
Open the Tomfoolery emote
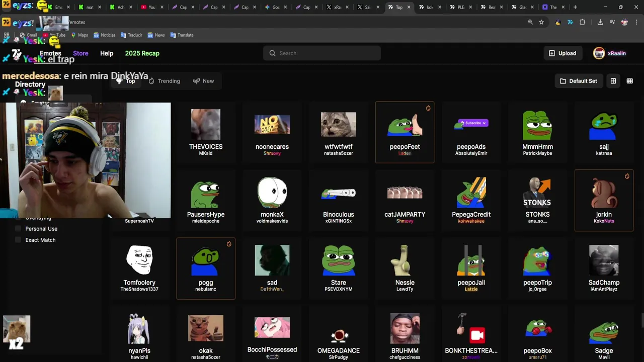point(139,268)
